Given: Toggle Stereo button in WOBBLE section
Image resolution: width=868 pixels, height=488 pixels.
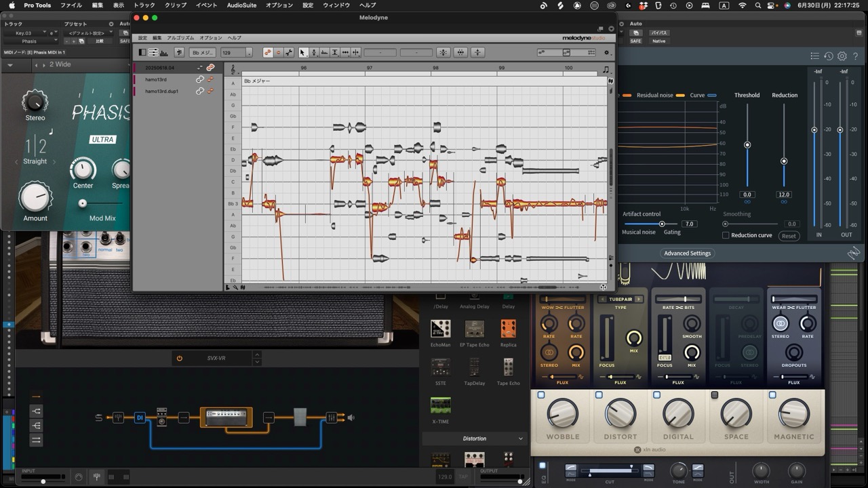Looking at the screenshot, I should tap(549, 352).
